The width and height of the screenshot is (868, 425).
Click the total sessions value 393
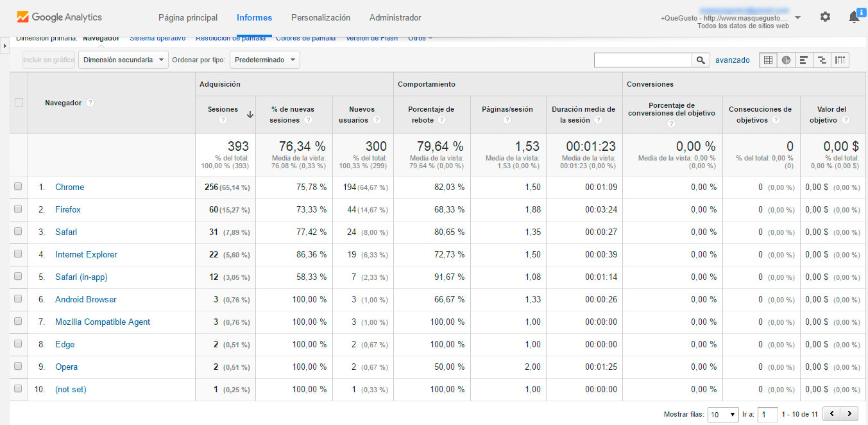coord(238,146)
